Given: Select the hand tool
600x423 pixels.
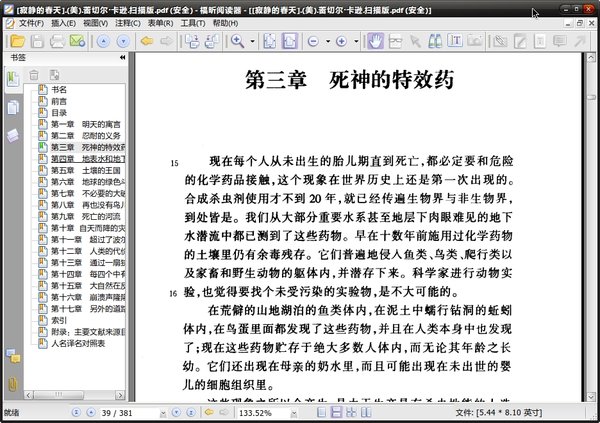Looking at the screenshot, I should click(377, 41).
